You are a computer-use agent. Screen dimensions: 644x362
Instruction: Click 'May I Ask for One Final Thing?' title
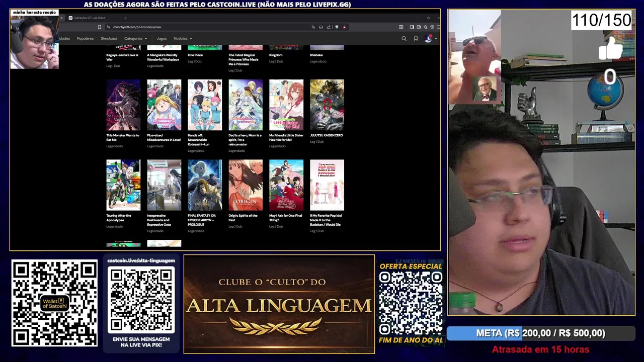[x=286, y=218]
